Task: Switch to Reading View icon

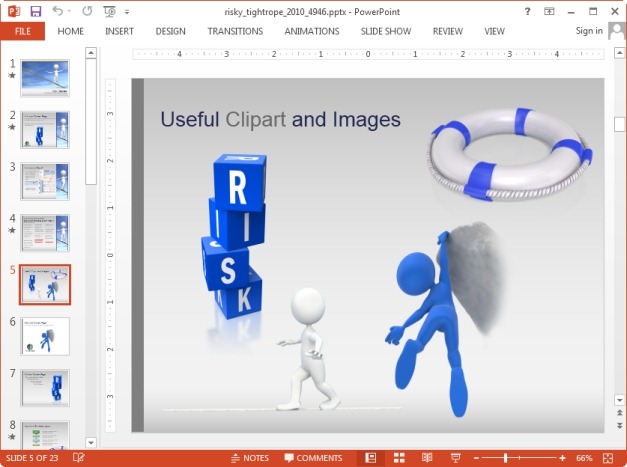Action: coord(427,458)
